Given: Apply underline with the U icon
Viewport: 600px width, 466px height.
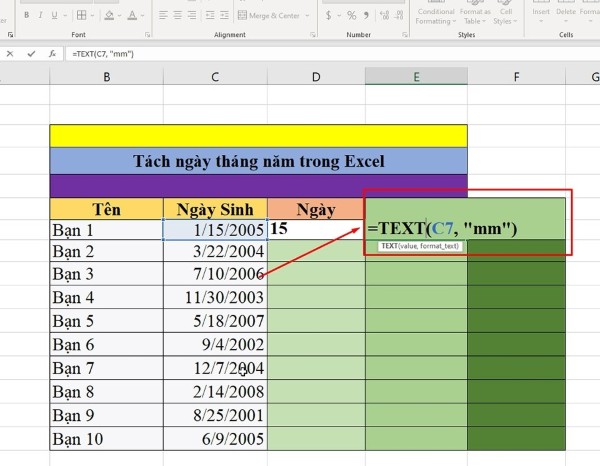Looking at the screenshot, I should (54, 15).
